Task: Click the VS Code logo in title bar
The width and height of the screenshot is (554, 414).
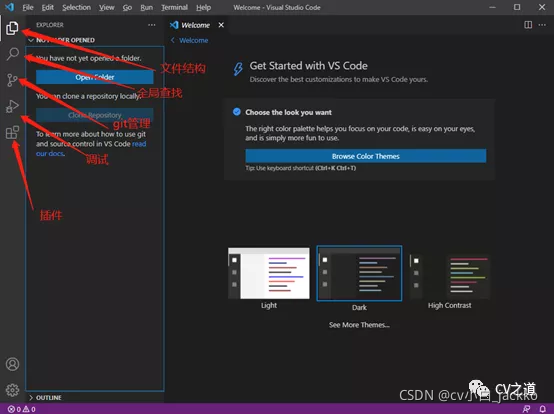Action: (10, 7)
